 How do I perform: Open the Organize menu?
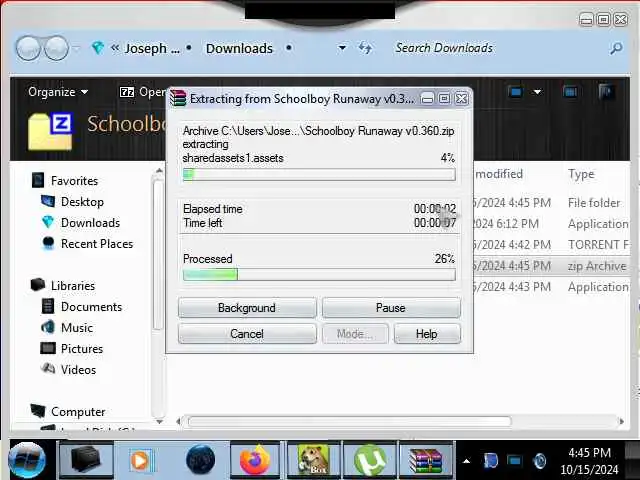coord(58,92)
